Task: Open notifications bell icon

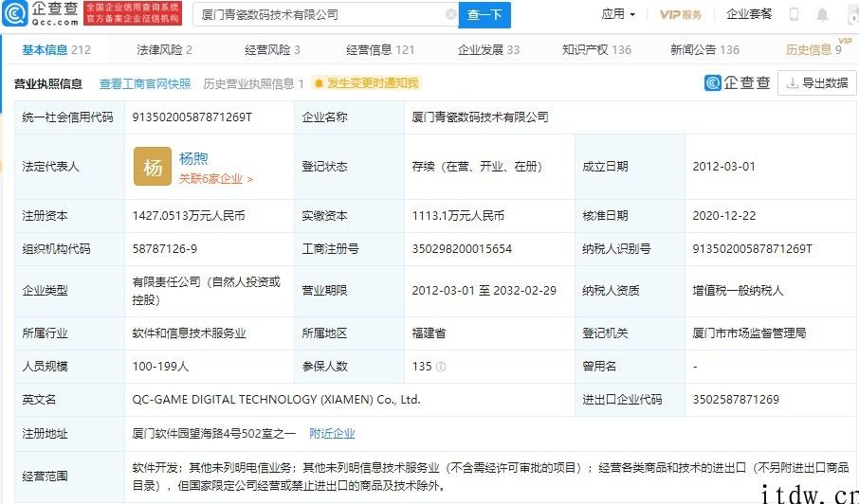Action: coord(822,15)
